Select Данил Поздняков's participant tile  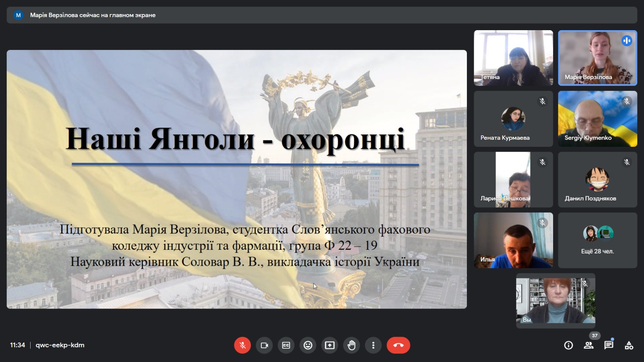tap(598, 179)
